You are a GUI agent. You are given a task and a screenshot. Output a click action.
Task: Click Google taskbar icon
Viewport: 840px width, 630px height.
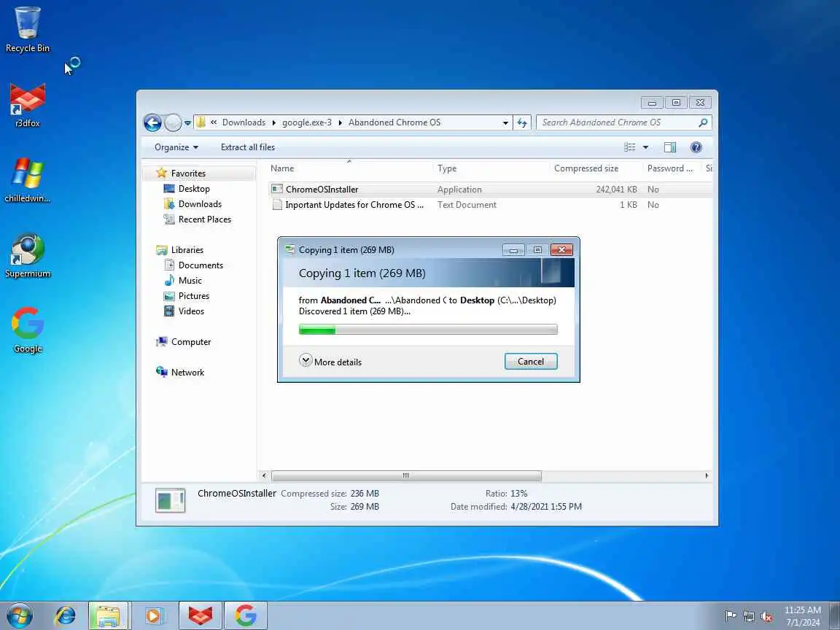(245, 615)
